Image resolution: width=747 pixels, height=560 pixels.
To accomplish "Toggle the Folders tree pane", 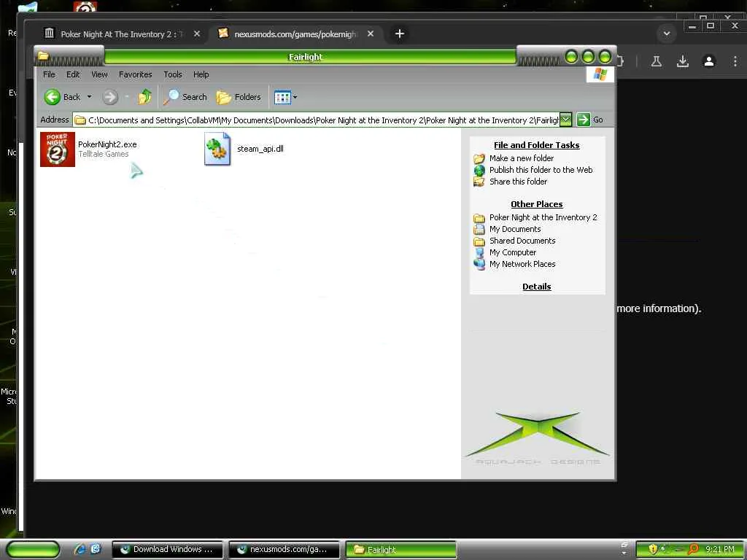I will [x=239, y=97].
